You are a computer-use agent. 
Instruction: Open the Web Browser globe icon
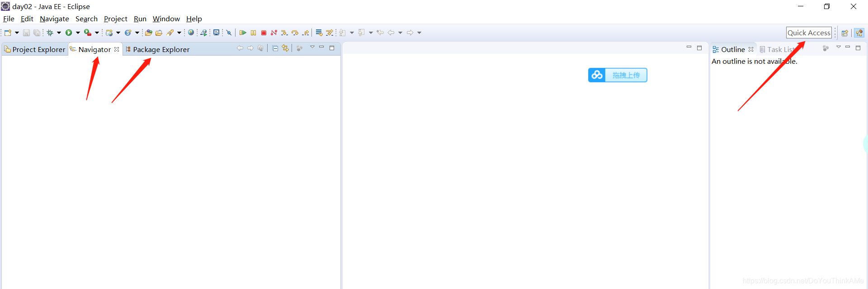(191, 33)
